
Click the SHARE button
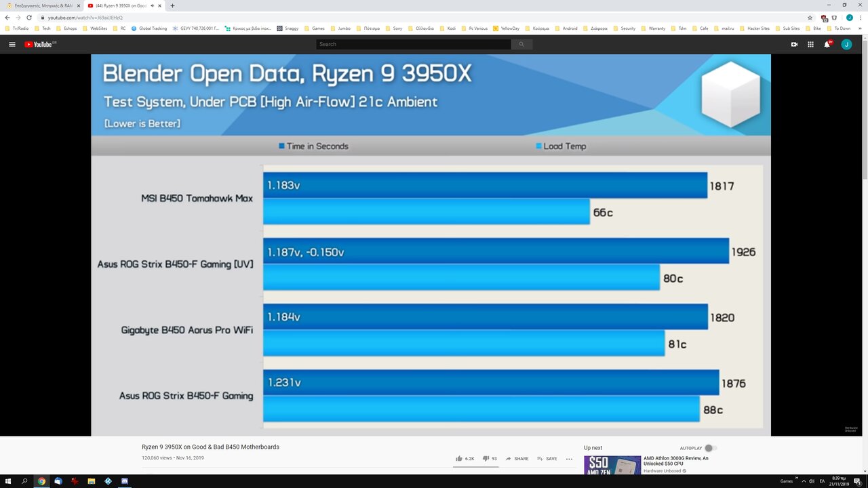(517, 459)
